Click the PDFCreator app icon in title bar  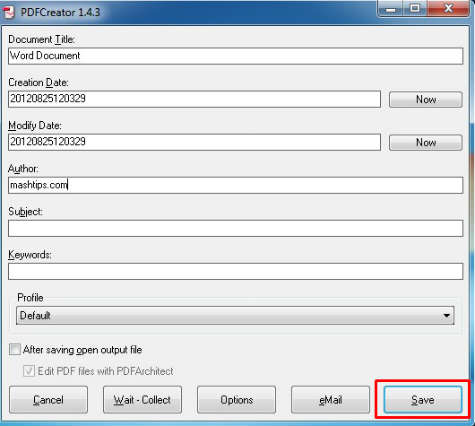pos(9,12)
